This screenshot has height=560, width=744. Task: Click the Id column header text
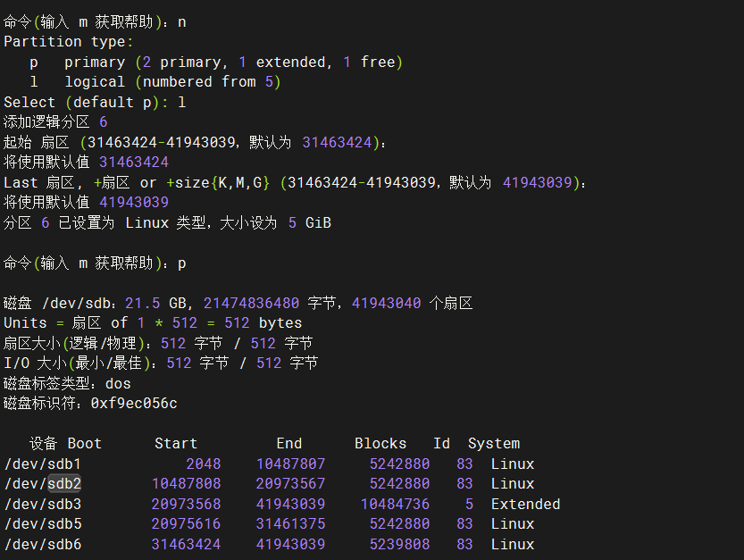click(x=441, y=442)
